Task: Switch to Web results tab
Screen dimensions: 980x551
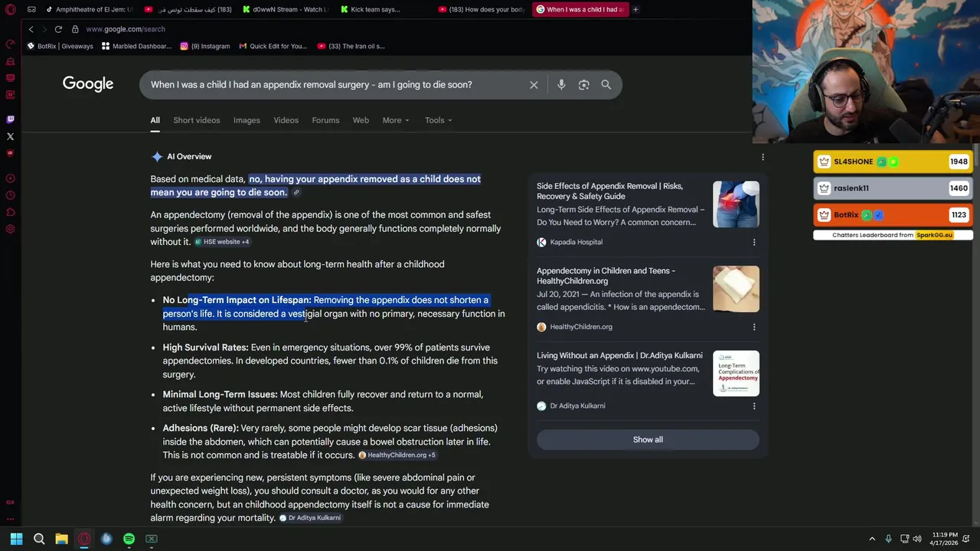Action: point(361,120)
